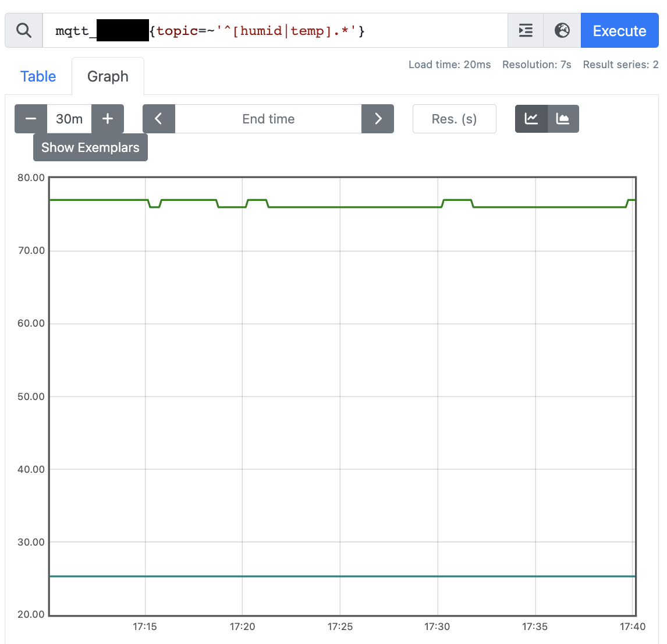Screen dimensions: 667x644
Task: Click the 80.00 y-axis label
Action: [31, 178]
